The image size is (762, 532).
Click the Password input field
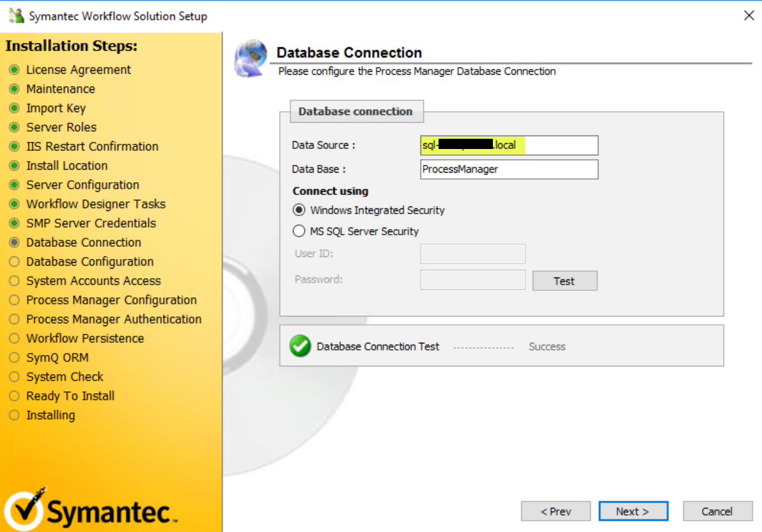tap(472, 279)
